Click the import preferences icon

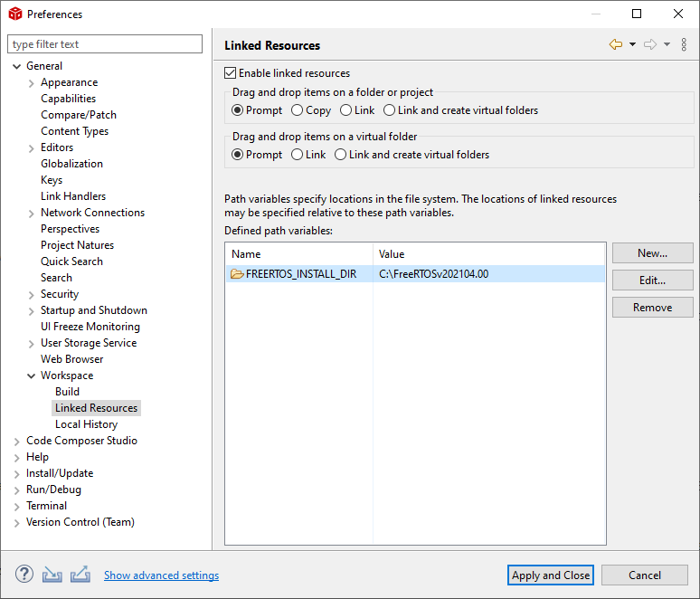[x=52, y=575]
